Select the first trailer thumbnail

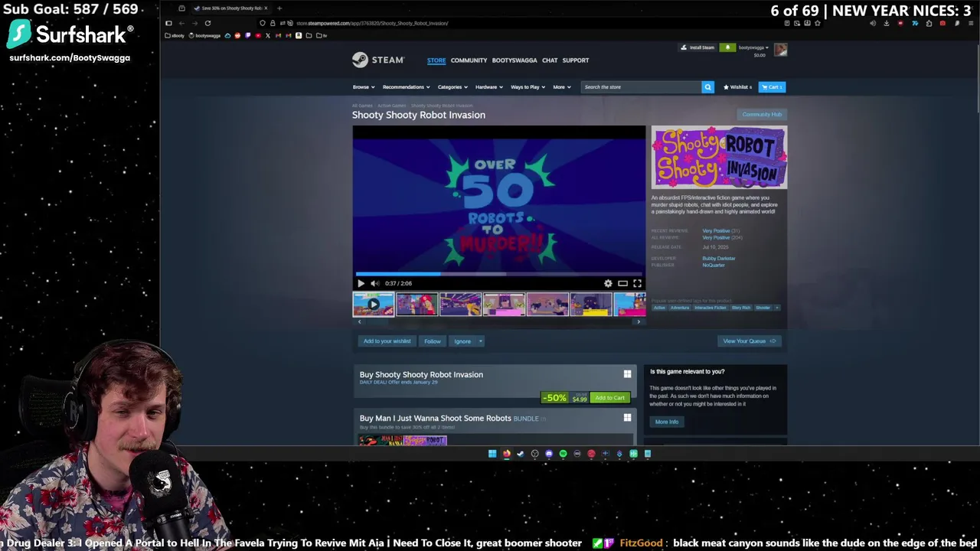(374, 304)
